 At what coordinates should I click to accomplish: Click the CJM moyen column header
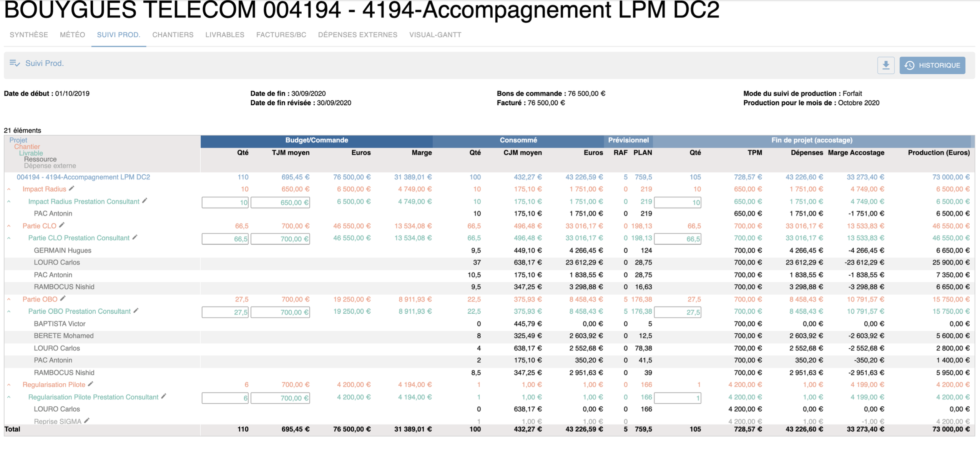522,153
